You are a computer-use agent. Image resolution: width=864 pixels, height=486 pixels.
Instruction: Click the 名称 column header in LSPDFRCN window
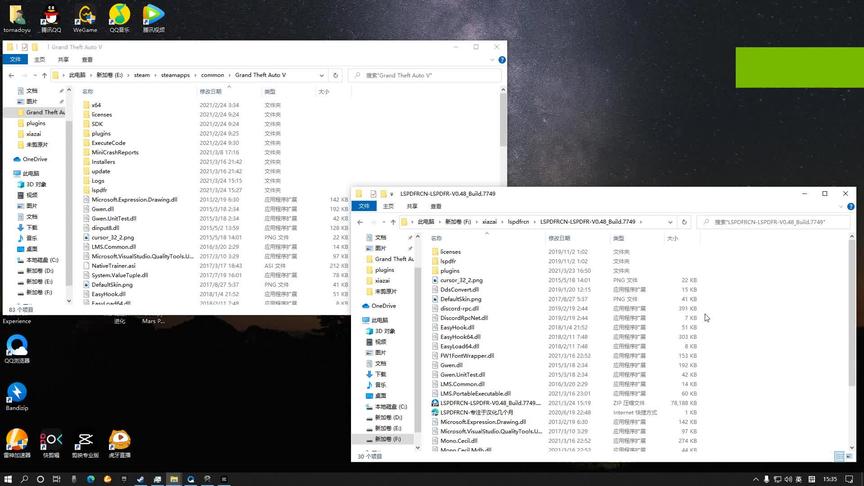437,238
